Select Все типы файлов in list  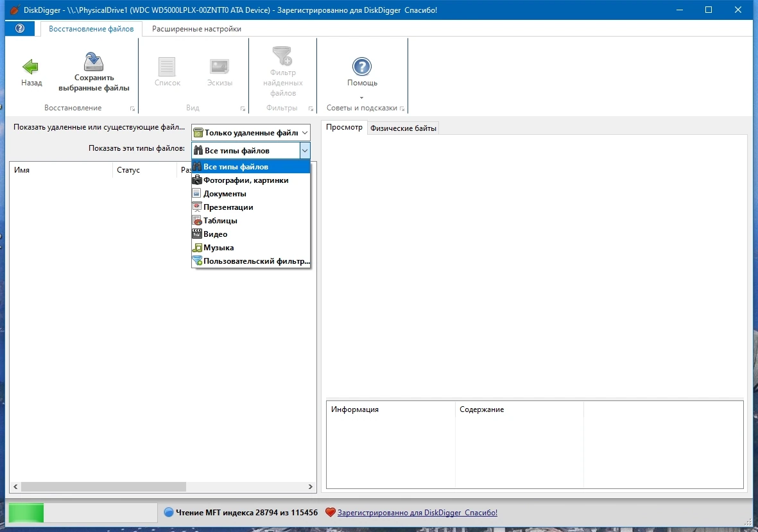click(x=251, y=167)
